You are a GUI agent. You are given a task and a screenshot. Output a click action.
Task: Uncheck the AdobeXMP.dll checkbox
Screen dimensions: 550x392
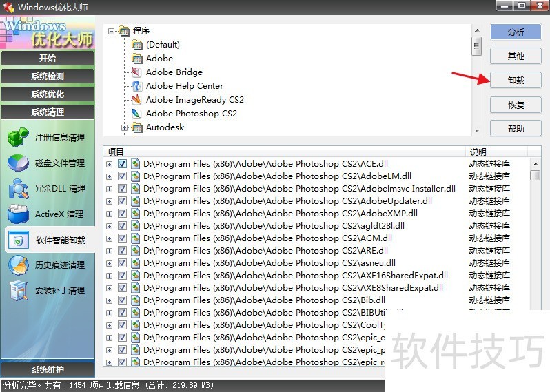pos(122,213)
